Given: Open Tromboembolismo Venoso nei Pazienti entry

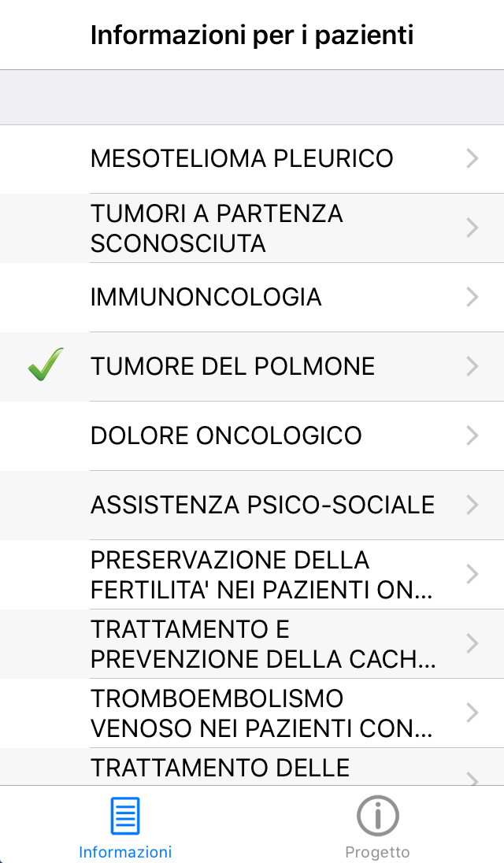Looking at the screenshot, I should coord(261,713).
